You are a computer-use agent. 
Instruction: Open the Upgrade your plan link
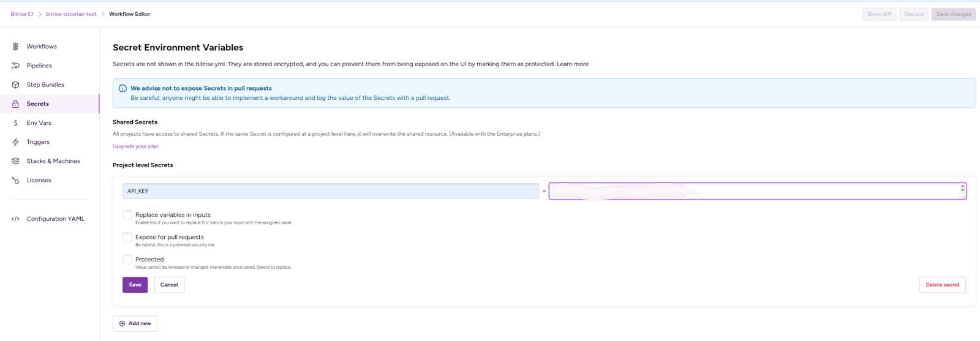pos(135,146)
